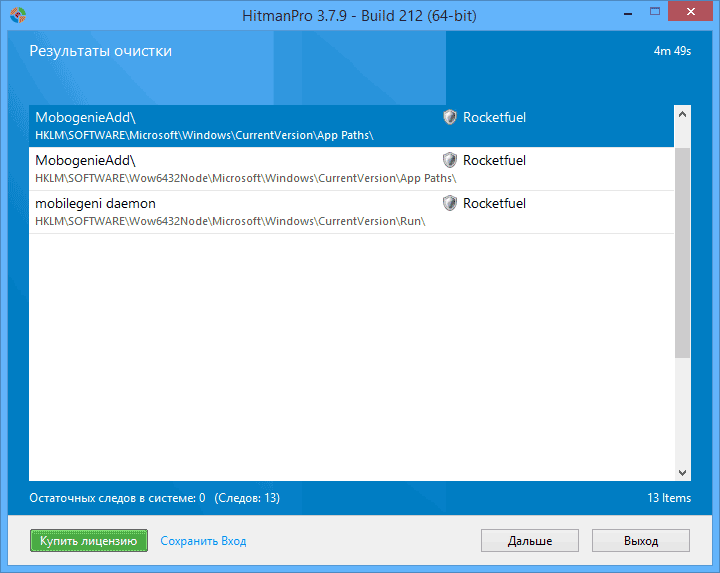This screenshot has height=573, width=720.
Task: Click the results list scrollbar thumb
Action: point(682,253)
